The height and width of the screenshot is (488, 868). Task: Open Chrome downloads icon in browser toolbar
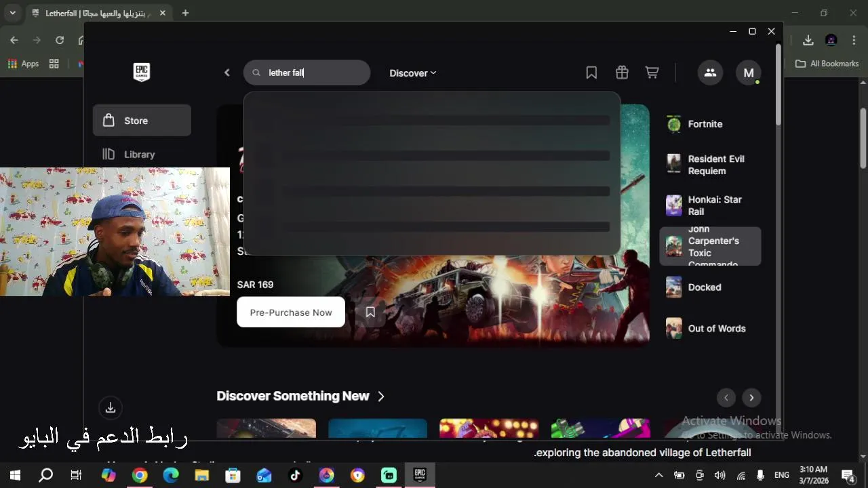coord(808,40)
